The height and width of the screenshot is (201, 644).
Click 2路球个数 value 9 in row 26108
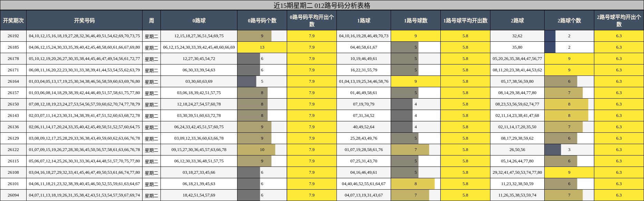pyautogui.click(x=569, y=172)
